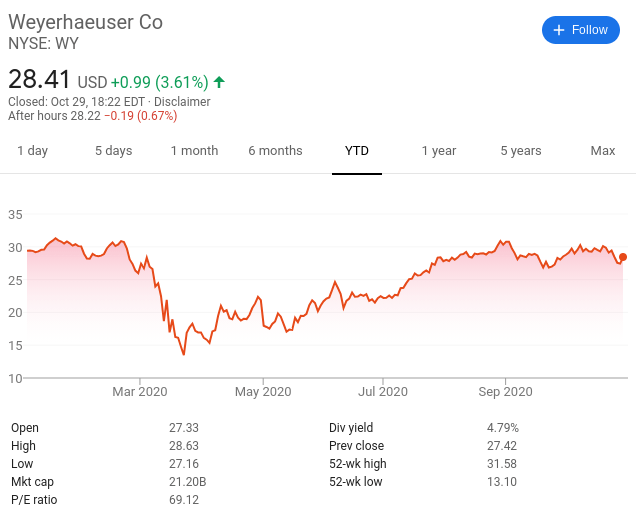This screenshot has width=636, height=521.
Task: Click the Weyerhaeuser Co title
Action: tap(86, 22)
